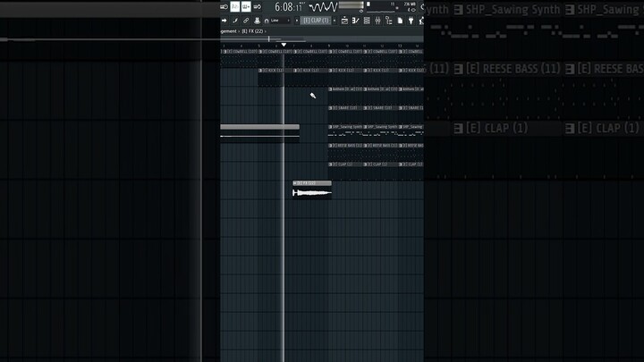
Task: Open clip menu of REESE BASS (11) at bar 9
Action: [x=331, y=146]
